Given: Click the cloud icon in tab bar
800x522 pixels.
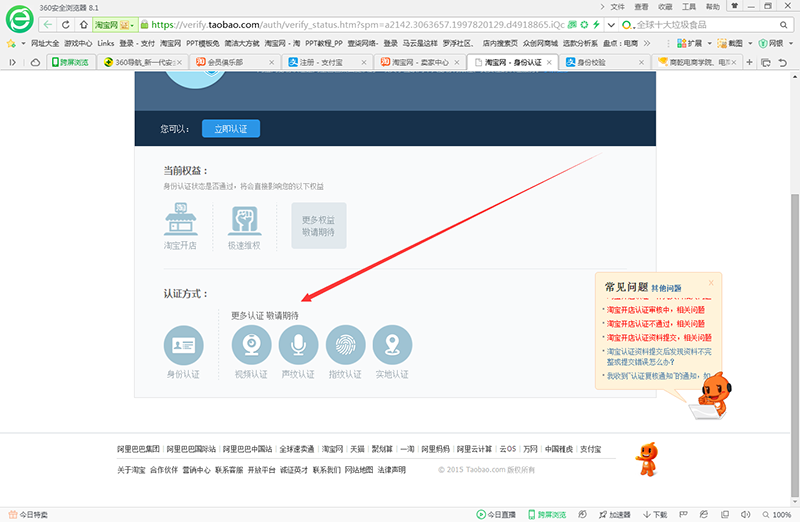Looking at the screenshot, I should tap(35, 62).
